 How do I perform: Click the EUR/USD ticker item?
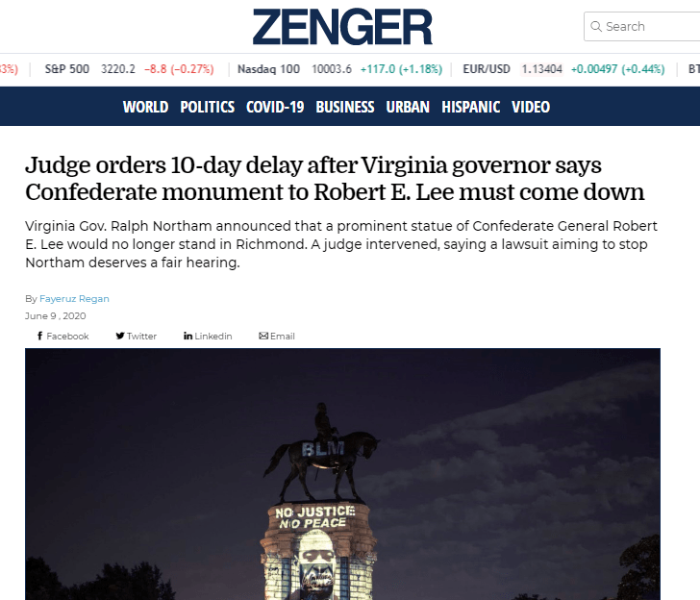tap(563, 69)
